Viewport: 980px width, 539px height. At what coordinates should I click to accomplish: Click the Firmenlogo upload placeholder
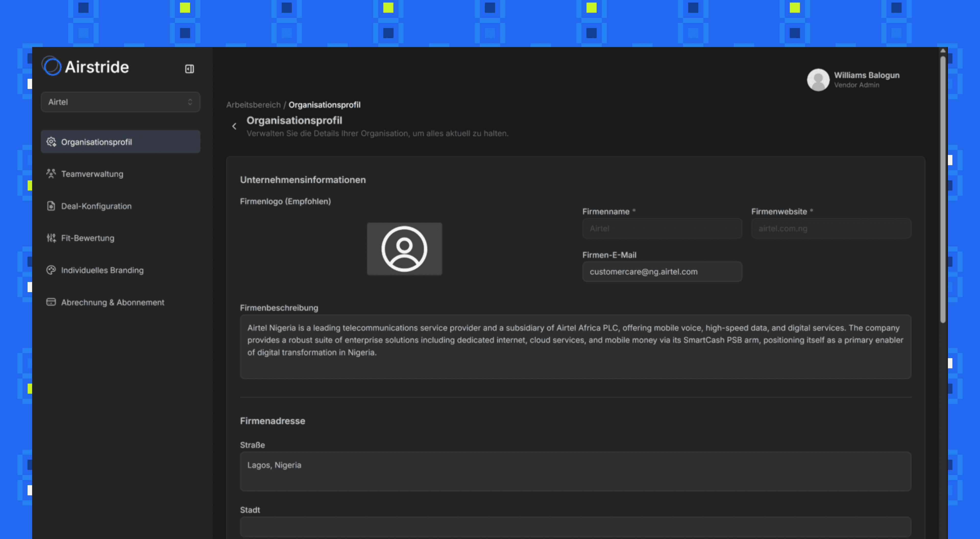coord(404,248)
